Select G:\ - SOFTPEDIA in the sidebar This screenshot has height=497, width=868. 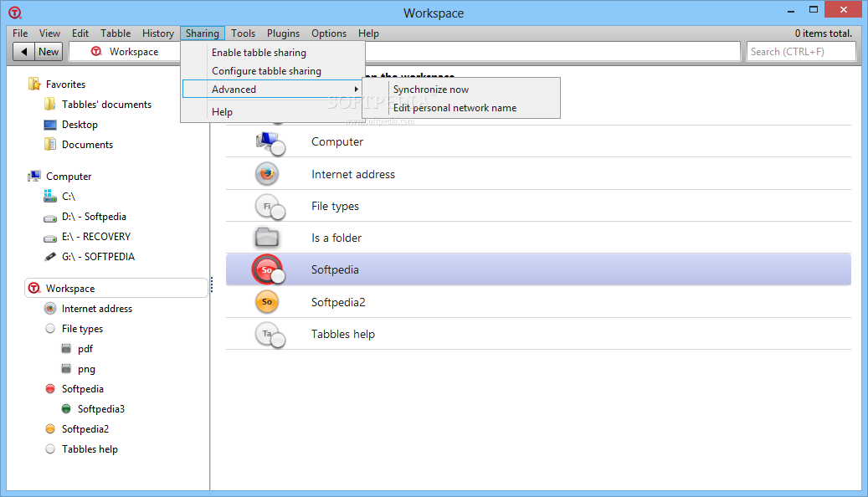click(98, 257)
